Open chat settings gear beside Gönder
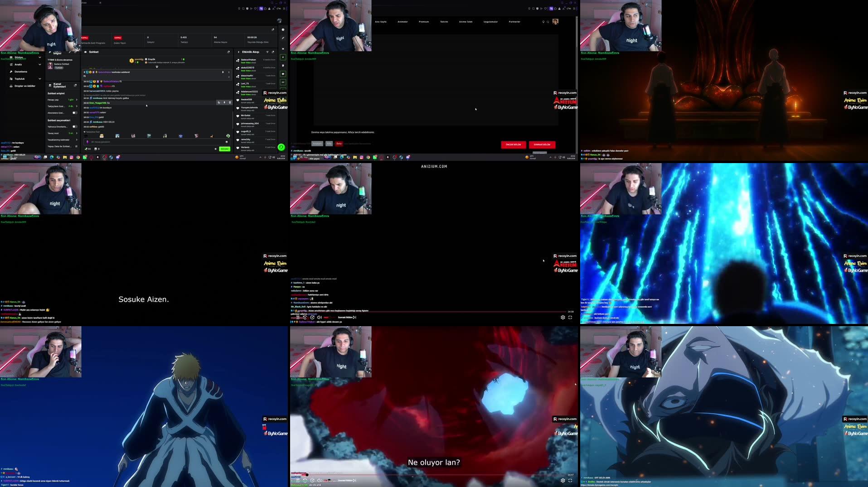The height and width of the screenshot is (487, 868). click(215, 149)
